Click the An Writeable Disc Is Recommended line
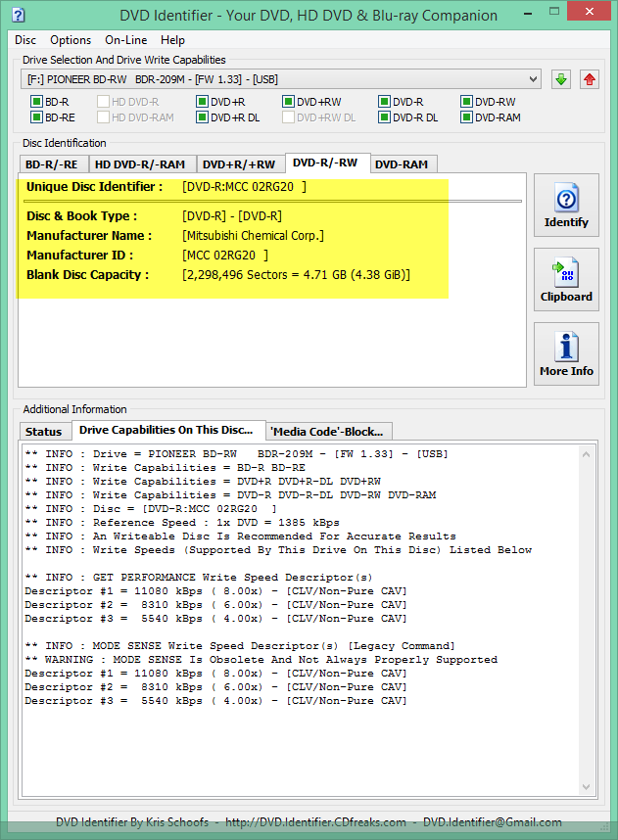This screenshot has height=840, width=618. pos(241,537)
